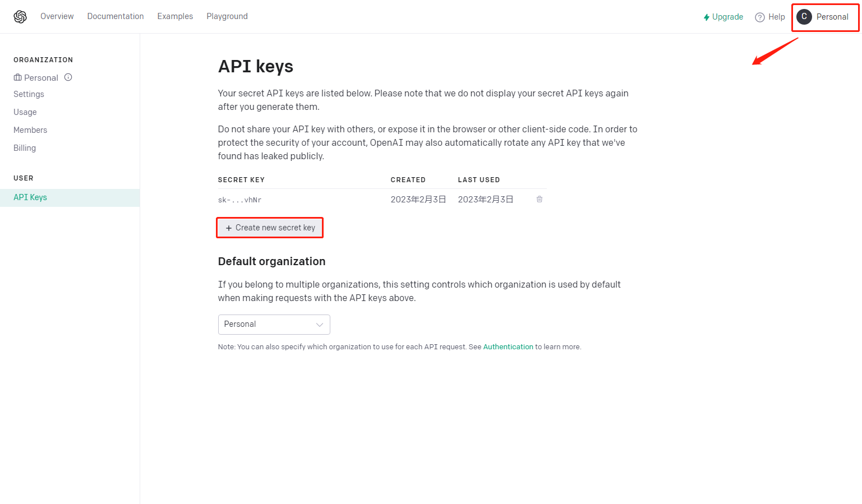This screenshot has height=504, width=862.
Task: Click the lightning bolt Upgrade icon
Action: coord(707,17)
